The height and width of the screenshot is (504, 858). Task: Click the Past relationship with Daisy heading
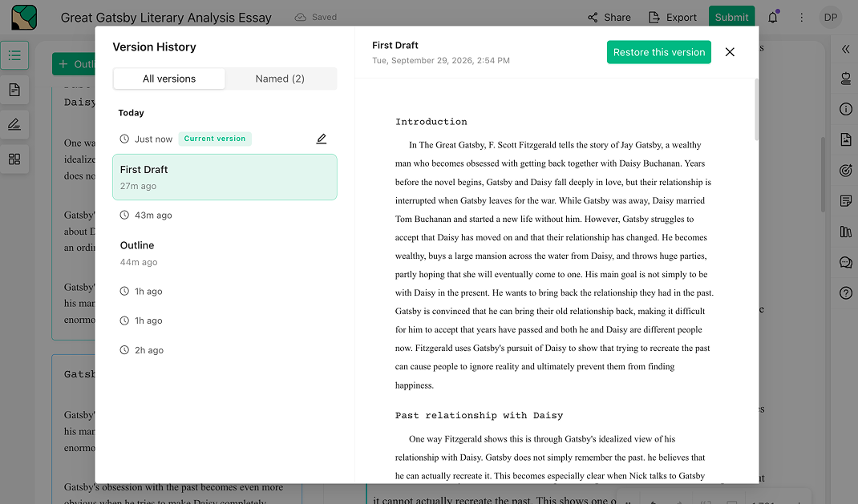point(479,415)
